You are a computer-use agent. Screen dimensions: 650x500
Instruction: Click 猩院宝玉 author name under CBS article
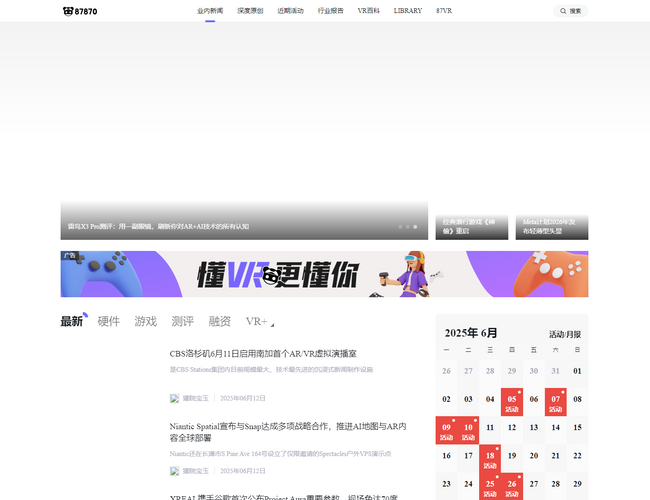click(196, 398)
